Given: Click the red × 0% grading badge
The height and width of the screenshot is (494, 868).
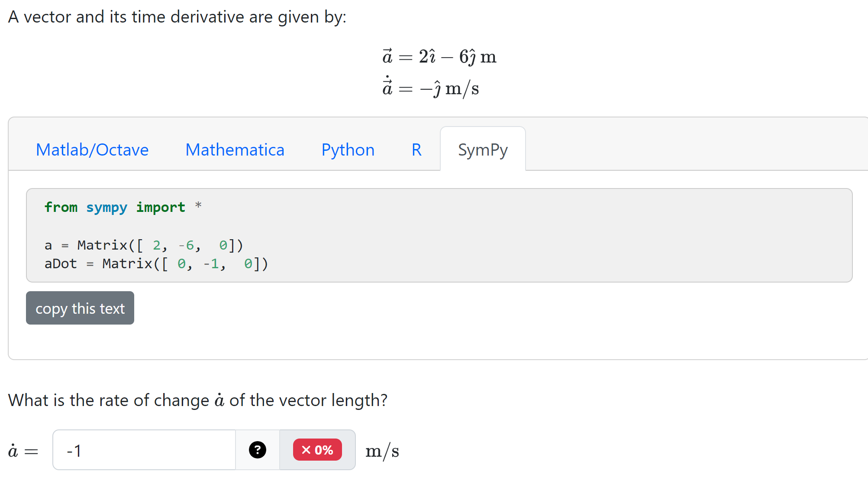Looking at the screenshot, I should [x=317, y=450].
